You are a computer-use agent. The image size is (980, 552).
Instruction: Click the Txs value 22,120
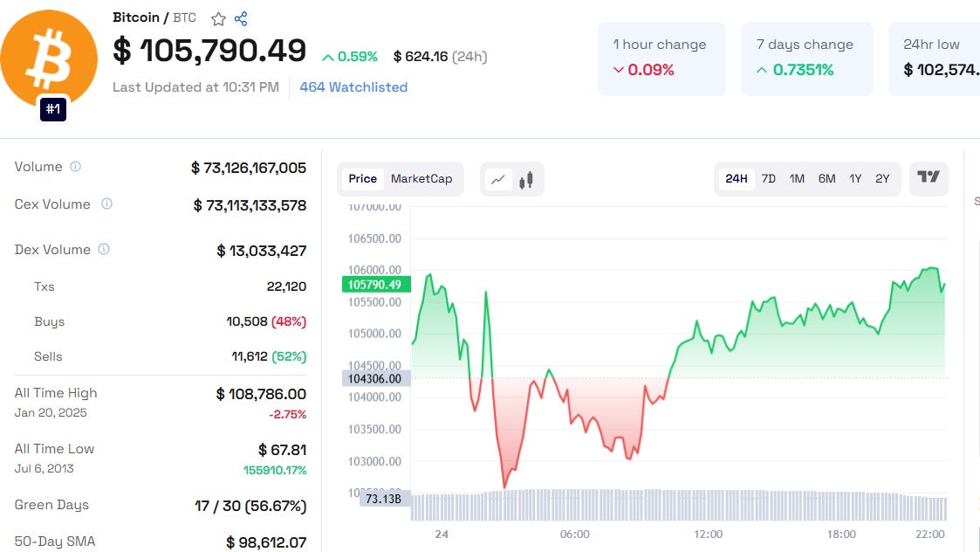(286, 286)
